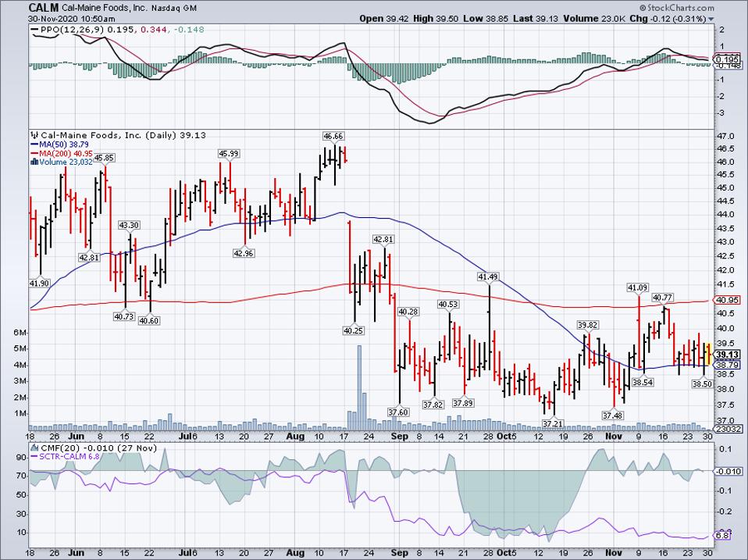Click the 42.96 price label
The image size is (748, 560).
(244, 254)
